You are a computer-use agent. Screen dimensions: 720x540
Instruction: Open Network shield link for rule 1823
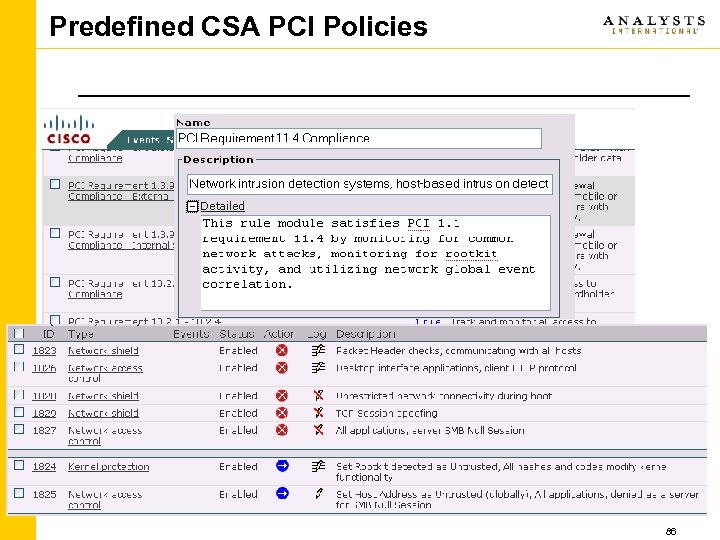pyautogui.click(x=103, y=351)
